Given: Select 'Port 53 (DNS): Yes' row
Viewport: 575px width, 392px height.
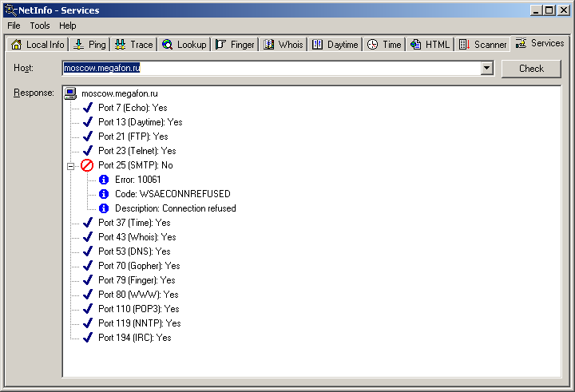Looking at the screenshot, I should click(x=134, y=251).
